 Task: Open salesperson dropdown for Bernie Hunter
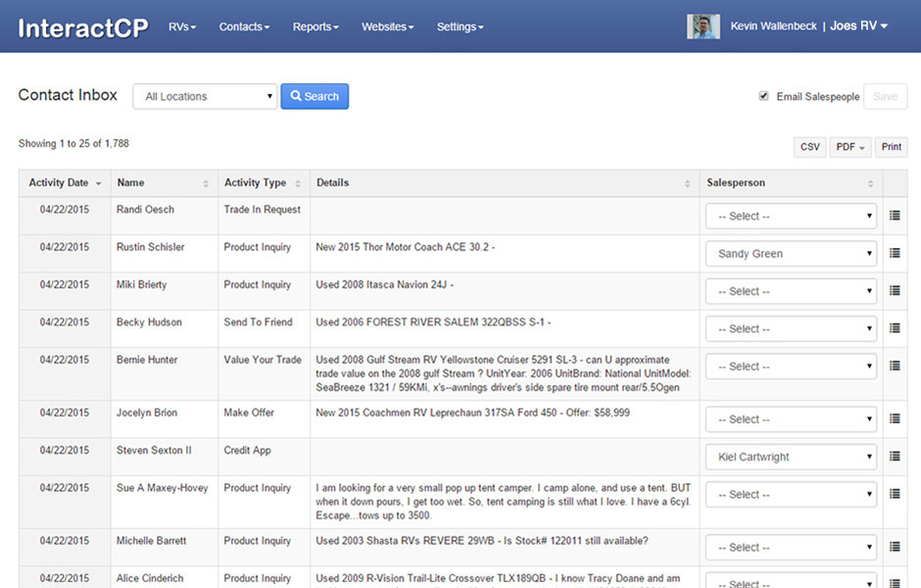[792, 367]
